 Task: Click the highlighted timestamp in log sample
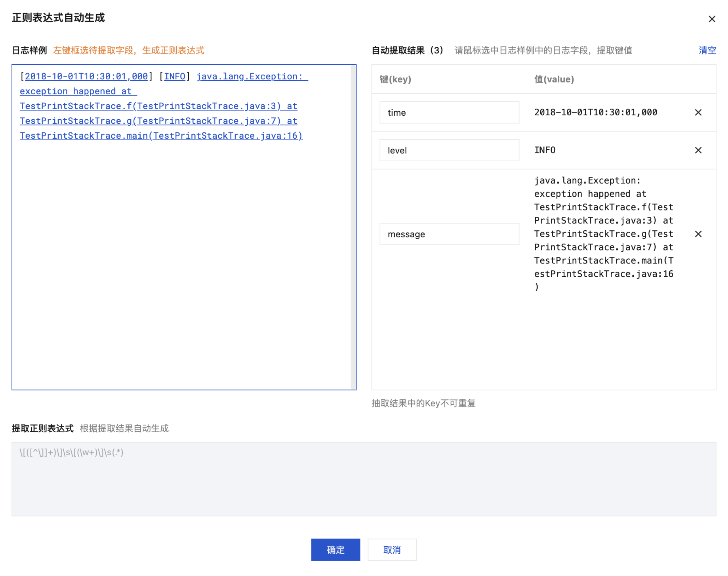point(86,77)
